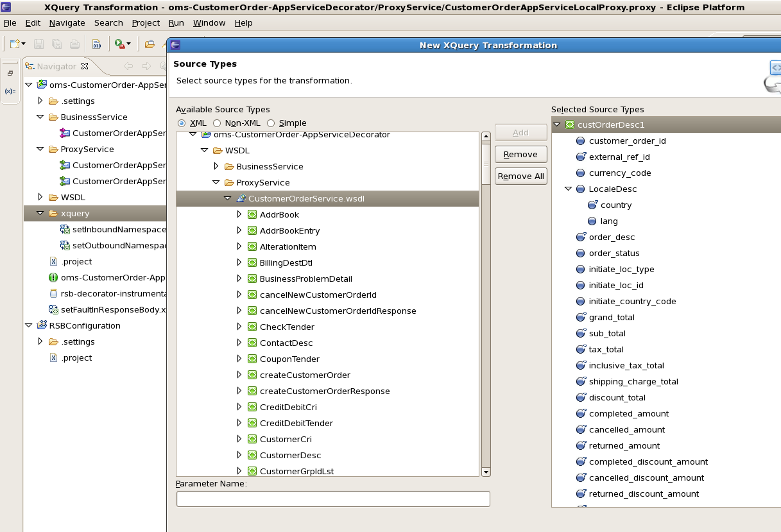The height and width of the screenshot is (532, 781).
Task: Click the CheckTender element icon
Action: (x=252, y=327)
